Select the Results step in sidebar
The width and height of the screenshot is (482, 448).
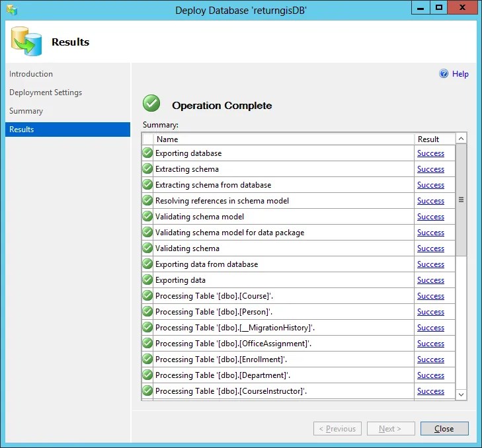pos(67,130)
